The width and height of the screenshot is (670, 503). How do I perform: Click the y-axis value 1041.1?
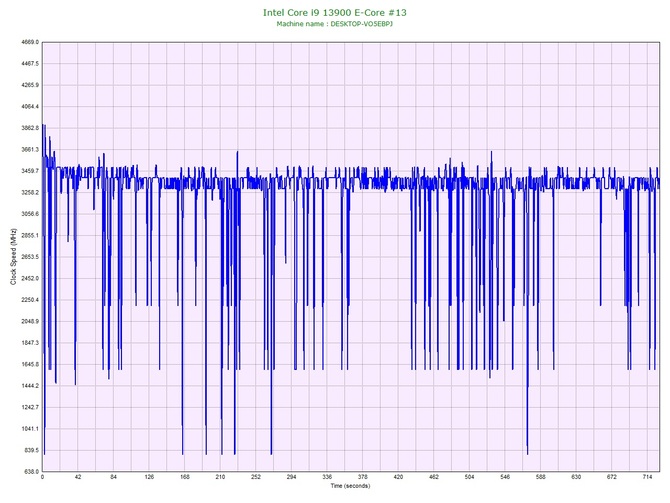(x=30, y=429)
